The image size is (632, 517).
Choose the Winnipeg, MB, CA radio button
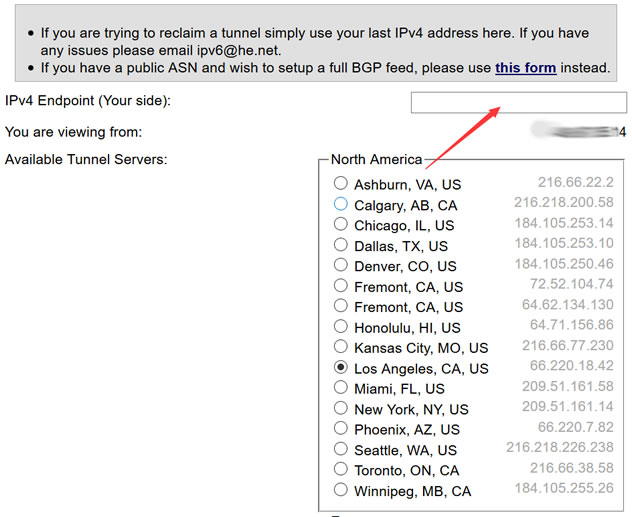click(341, 490)
